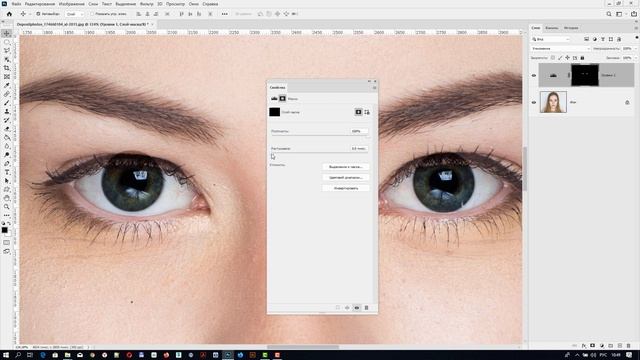640x360 pixels.
Task: Toggle visibility of Background layer
Action: (x=534, y=102)
